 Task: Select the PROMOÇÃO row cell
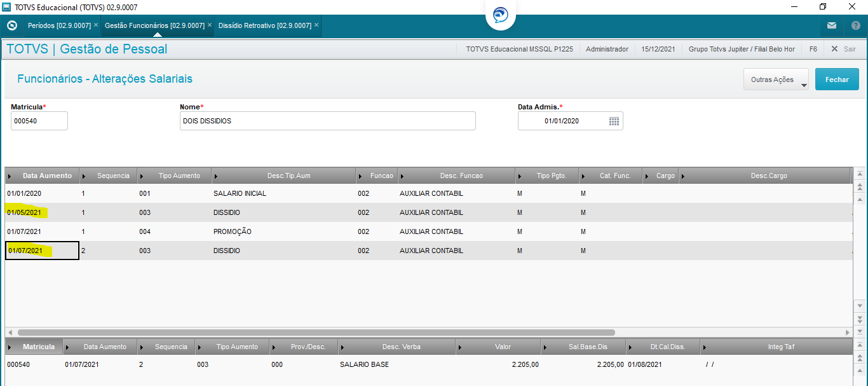[283, 231]
